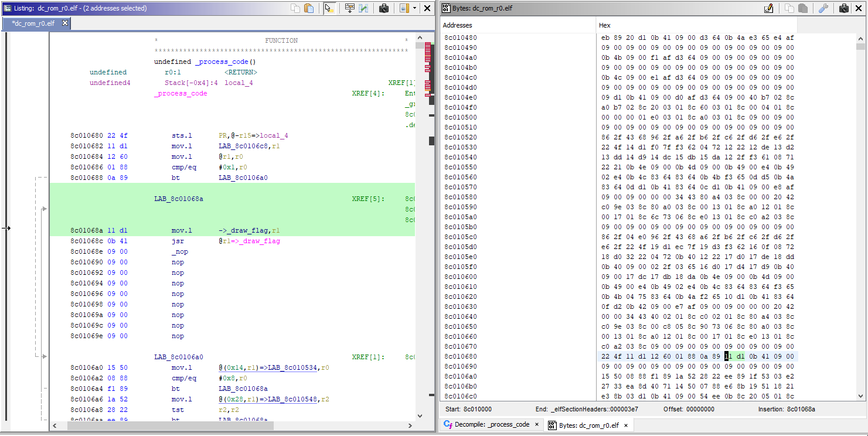This screenshot has height=436, width=868.
Task: Click the flow arrow marker at LAB_8c0106a0
Action: pyautogui.click(x=45, y=356)
